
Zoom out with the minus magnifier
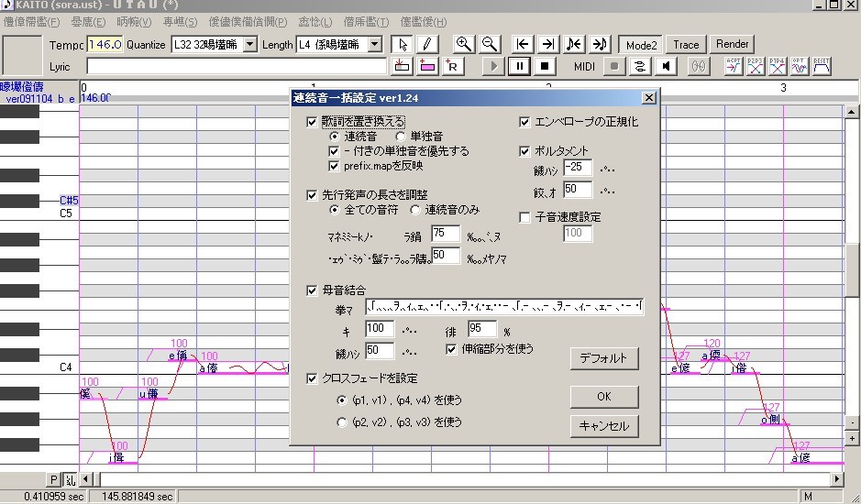489,45
